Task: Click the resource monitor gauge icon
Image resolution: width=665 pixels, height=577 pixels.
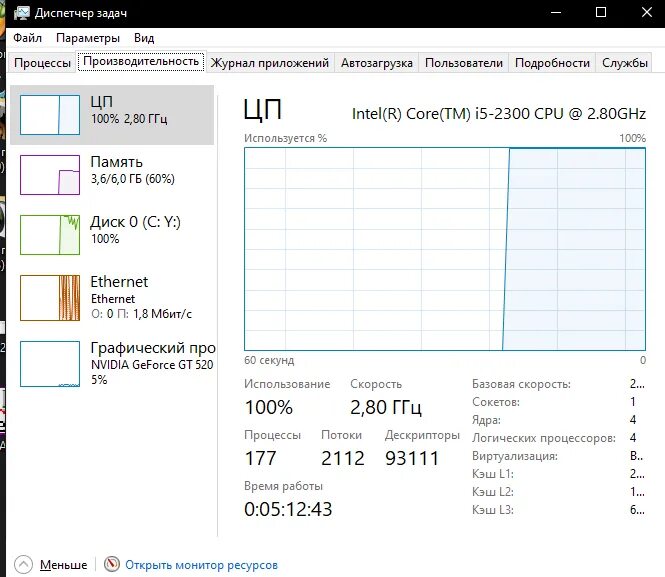Action: 112,564
